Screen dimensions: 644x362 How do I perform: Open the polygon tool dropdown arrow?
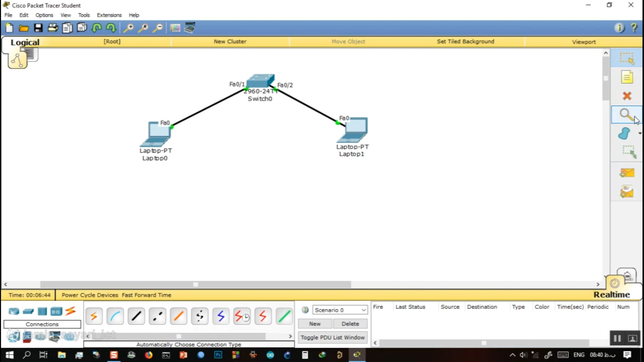640,133
